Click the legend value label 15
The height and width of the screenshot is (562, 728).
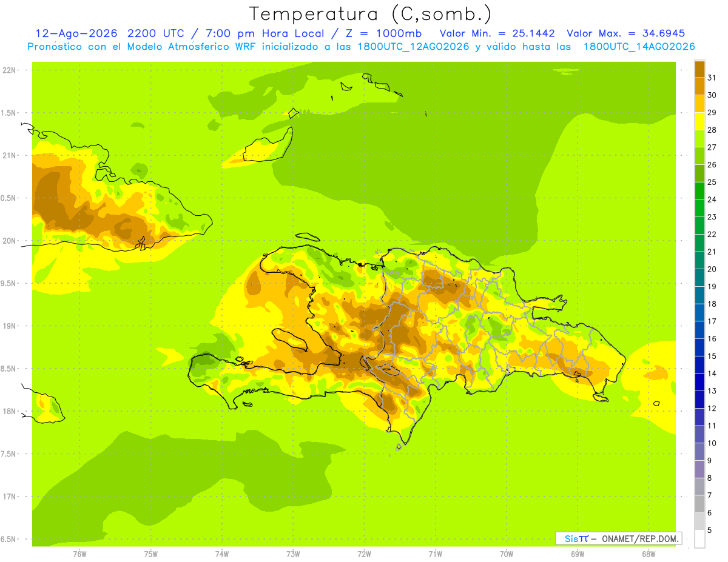click(712, 356)
